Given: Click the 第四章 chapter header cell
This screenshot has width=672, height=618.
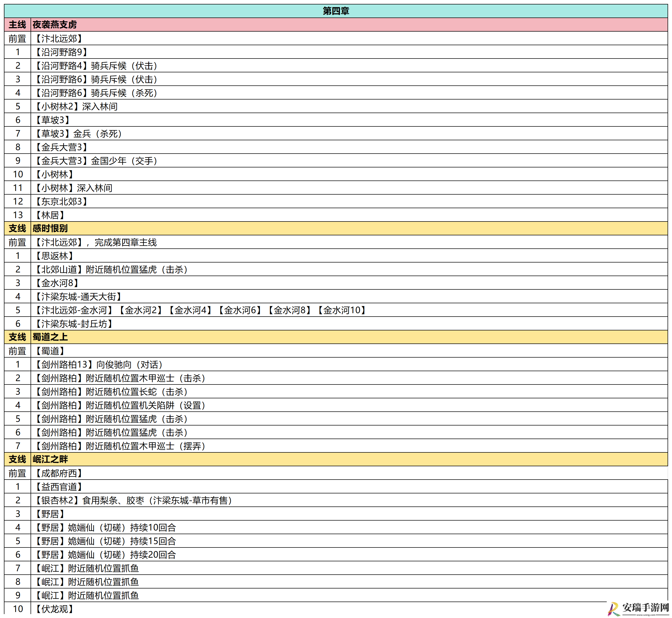Looking at the screenshot, I should pos(336,11).
